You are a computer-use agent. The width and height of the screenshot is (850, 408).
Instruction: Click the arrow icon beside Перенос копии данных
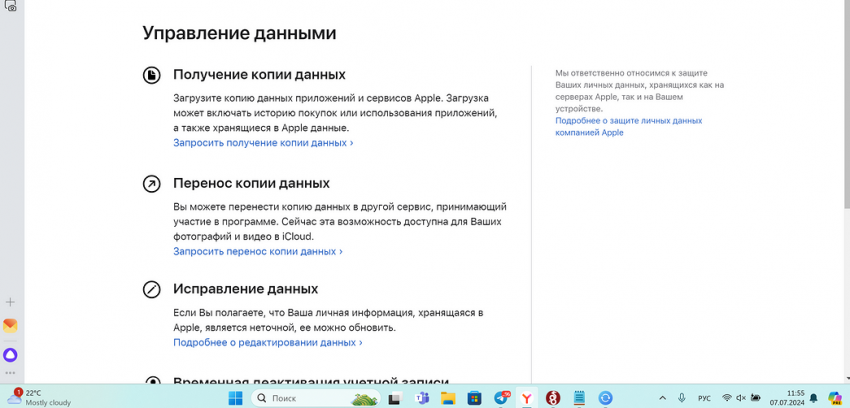[x=152, y=184]
